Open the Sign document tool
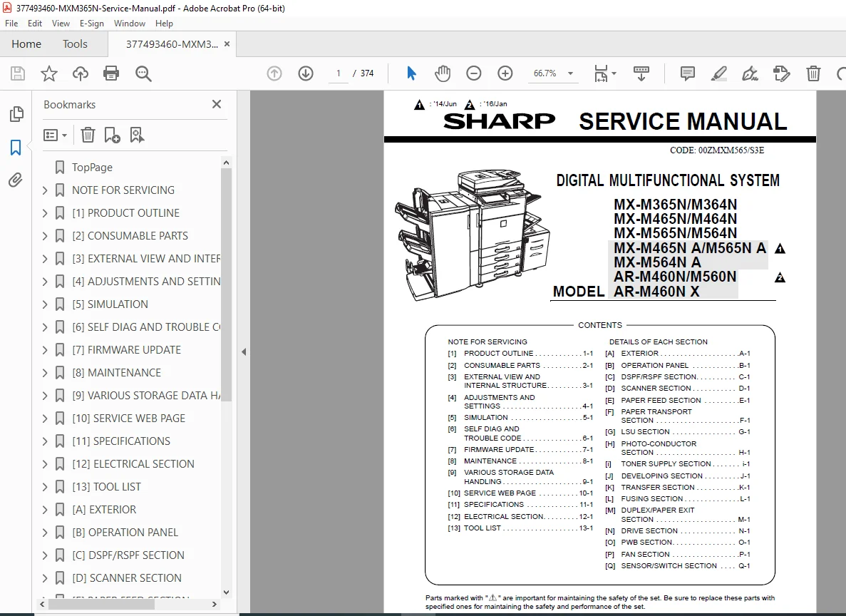This screenshot has height=616, width=846. pos(750,73)
